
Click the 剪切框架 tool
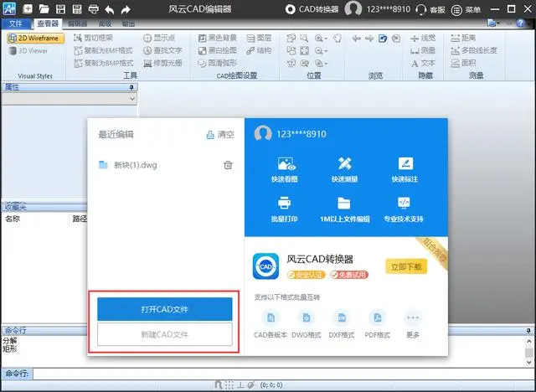point(93,38)
